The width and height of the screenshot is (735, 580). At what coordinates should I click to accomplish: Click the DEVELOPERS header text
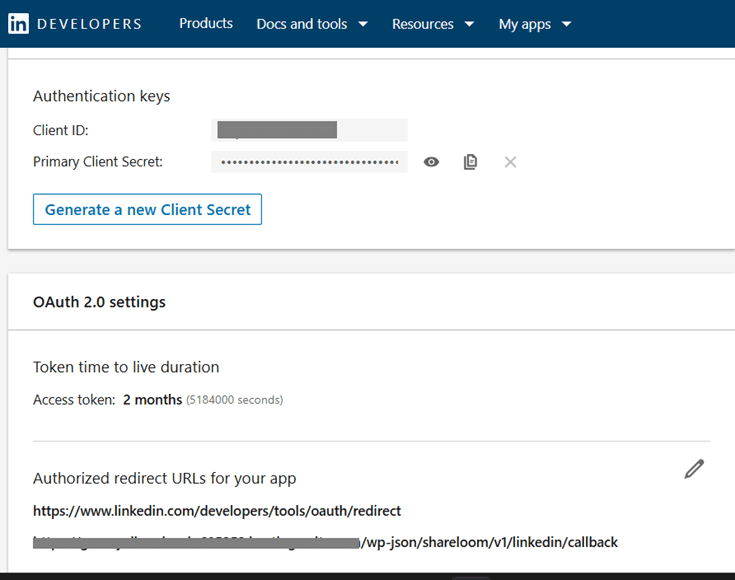tap(89, 24)
